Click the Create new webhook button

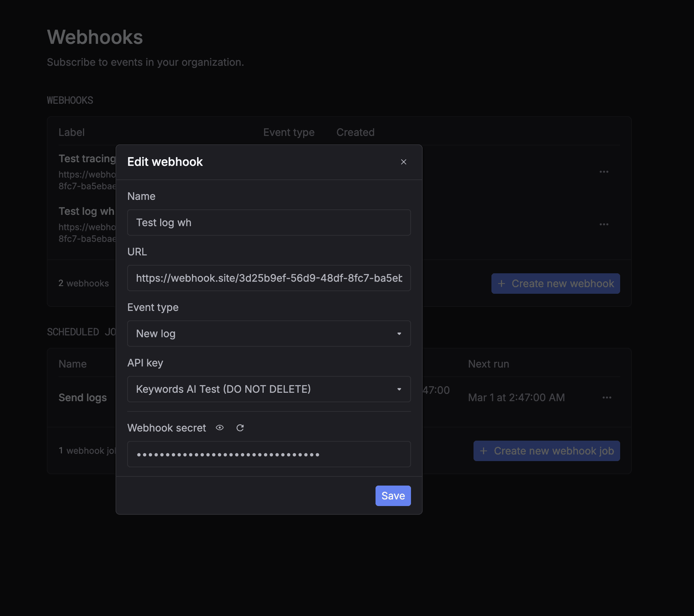[555, 284]
